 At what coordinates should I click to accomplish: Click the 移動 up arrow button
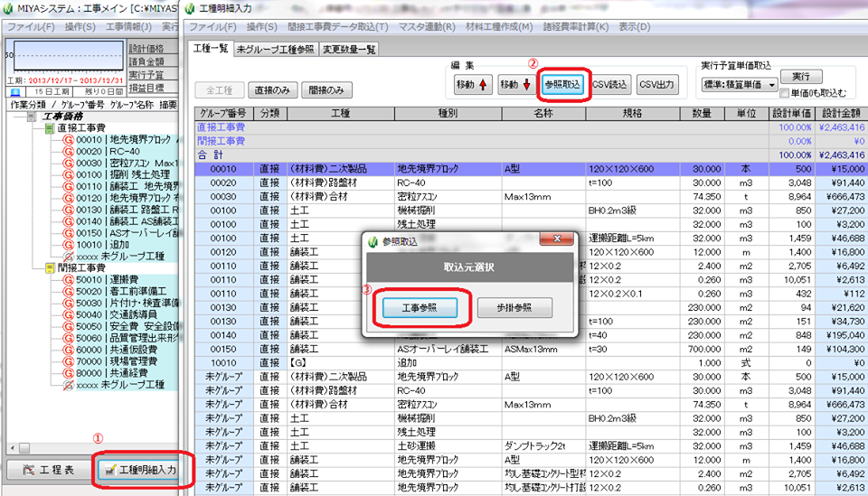(472, 85)
